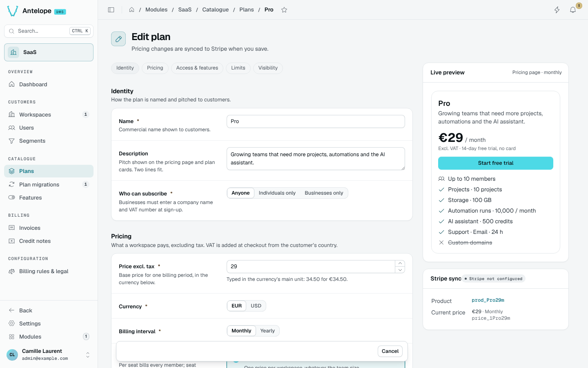The height and width of the screenshot is (368, 588).
Task: Open Workspaces in the sidebar
Action: (x=49, y=114)
